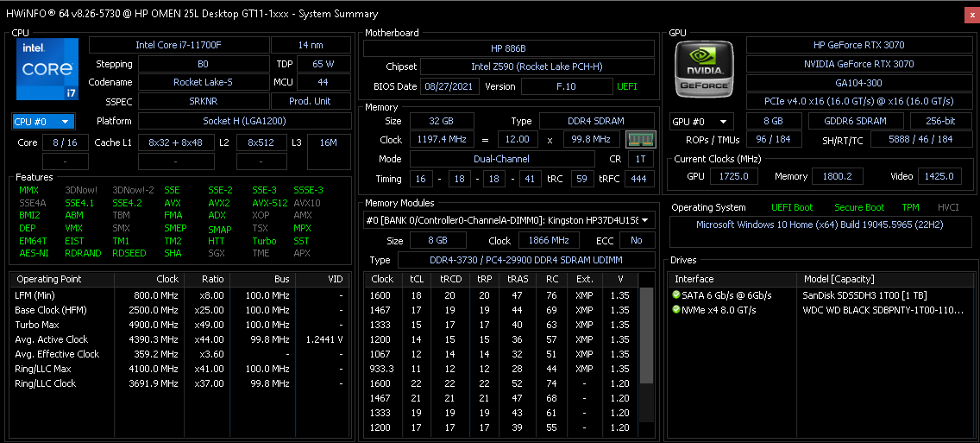Click the HP GeForce RTX 3070 field

tap(858, 45)
